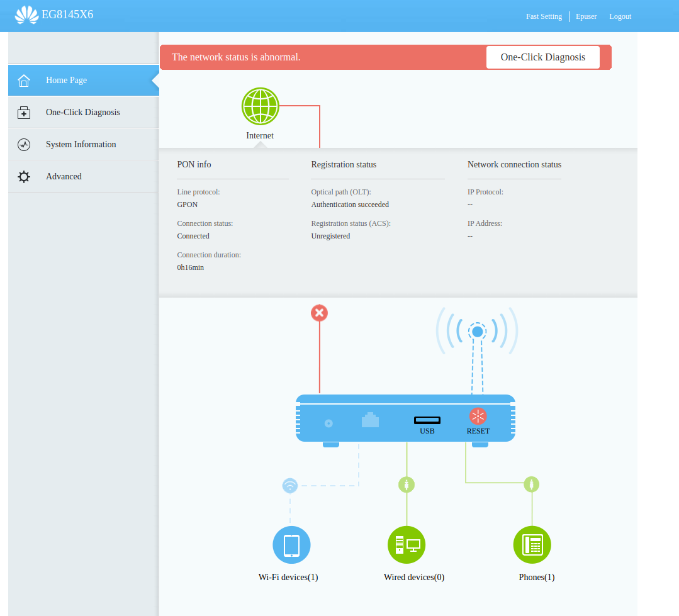Click the Huawei logo in the header
Screen dimensions: 679x616
click(26, 14)
